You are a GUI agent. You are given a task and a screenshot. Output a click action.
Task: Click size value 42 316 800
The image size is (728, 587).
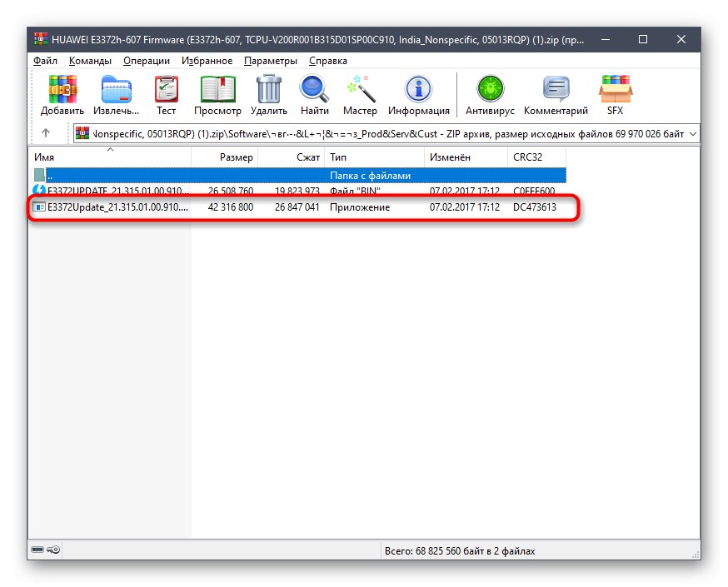230,207
